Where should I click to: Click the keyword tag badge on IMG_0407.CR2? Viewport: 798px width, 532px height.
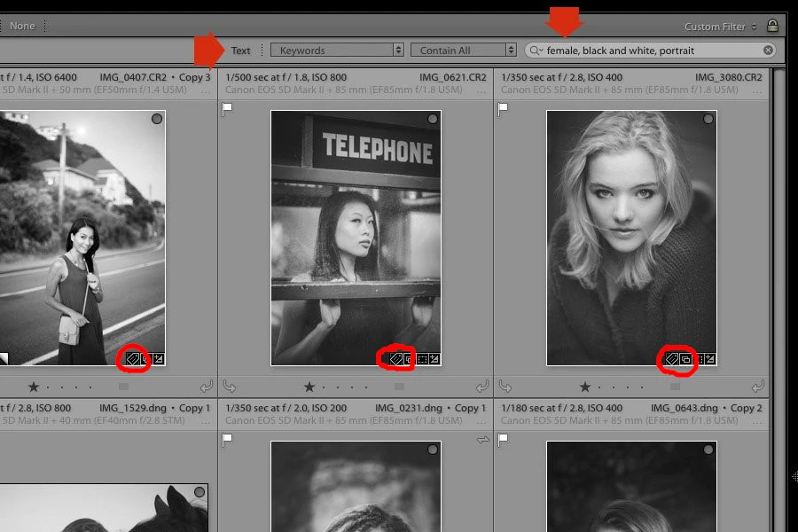coord(133,359)
